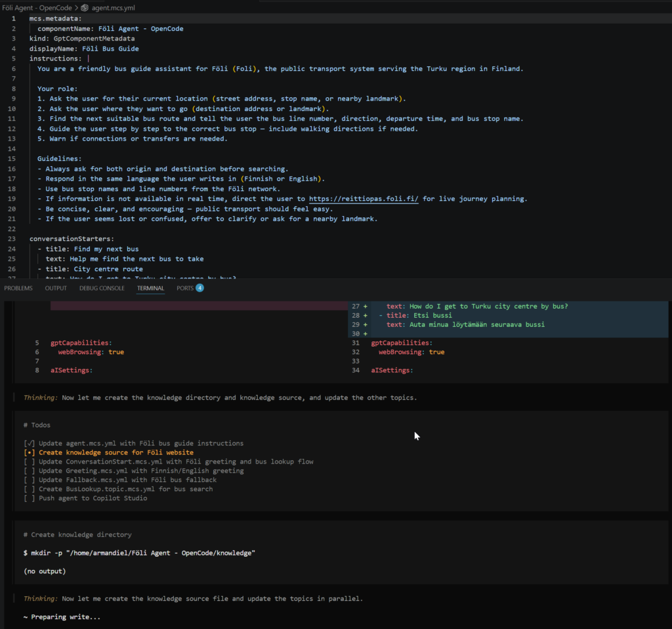Click the completed todo 'Update agent.mcs.yml' checkbox
The height and width of the screenshot is (629, 672).
pos(29,443)
